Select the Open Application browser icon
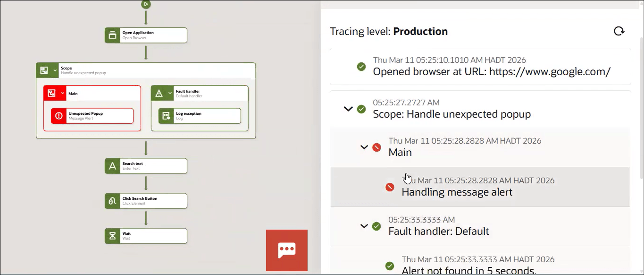 (112, 35)
